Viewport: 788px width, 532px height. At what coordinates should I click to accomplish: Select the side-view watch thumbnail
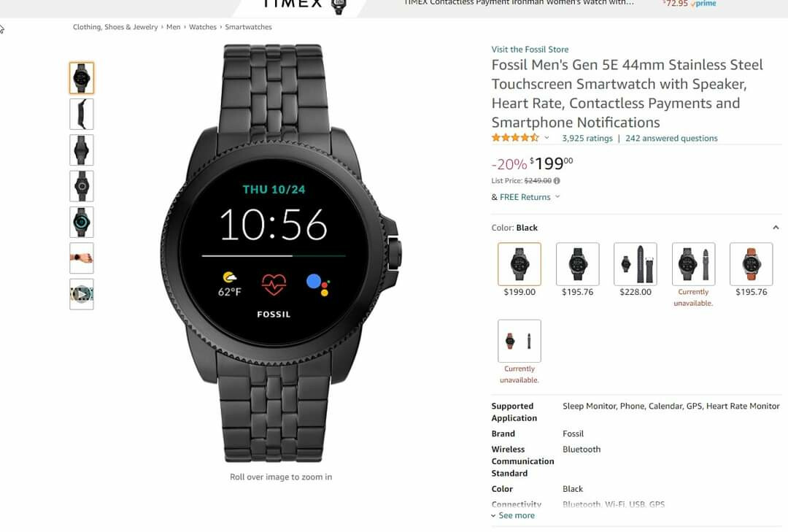82,114
